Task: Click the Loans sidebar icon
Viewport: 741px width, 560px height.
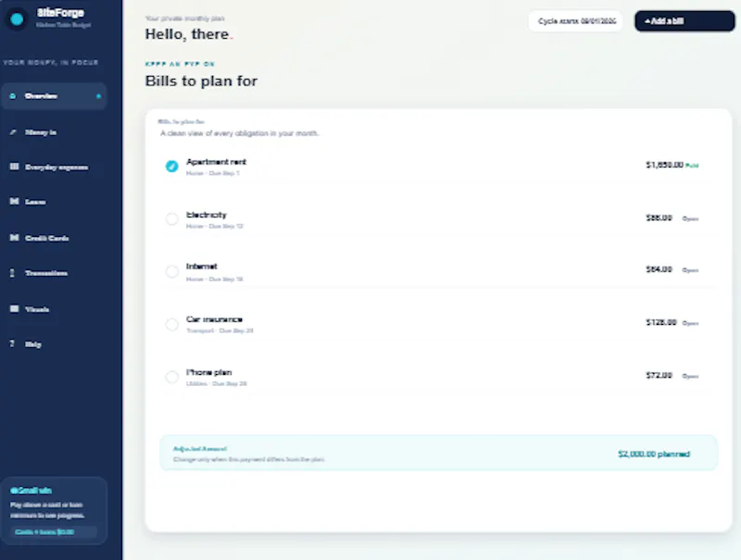Action: [14, 202]
